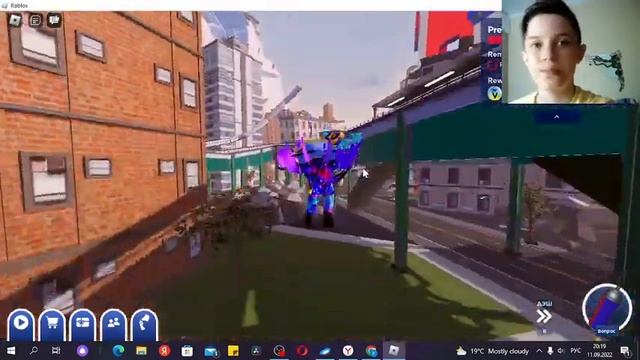Select the active Roblox taskbar icon
The image size is (640, 360).
pyautogui.click(x=393, y=351)
